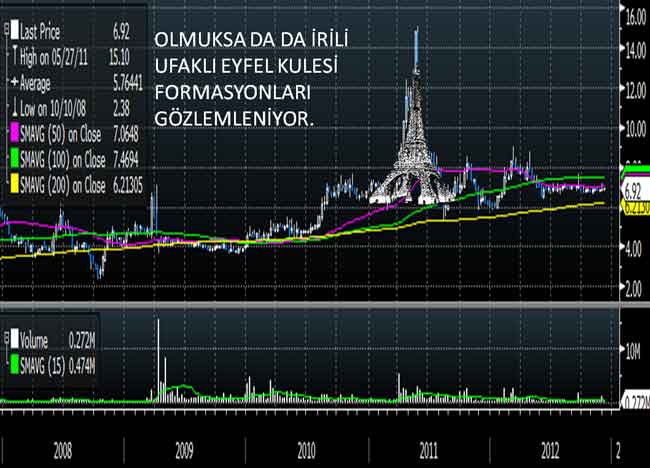The image size is (650, 468).
Task: Click the white 6.92 last price tag on axis
Action: [634, 192]
